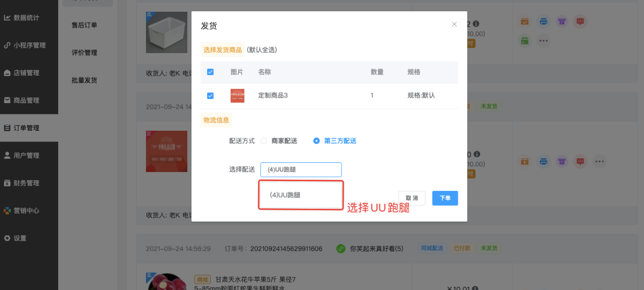
Task: Click the white basket product thumbnail
Action: (x=166, y=32)
